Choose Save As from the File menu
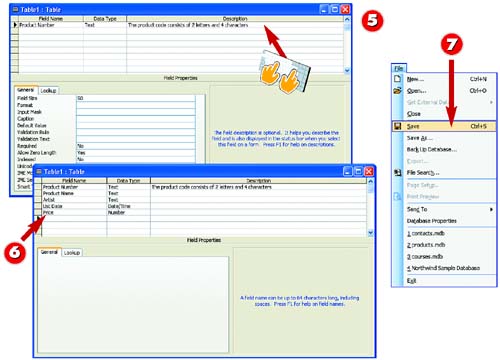Viewport: 500px width, 360px height. click(419, 138)
